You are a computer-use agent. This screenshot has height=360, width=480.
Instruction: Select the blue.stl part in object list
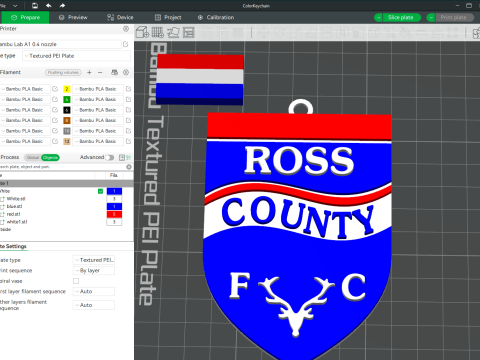pyautogui.click(x=14, y=206)
